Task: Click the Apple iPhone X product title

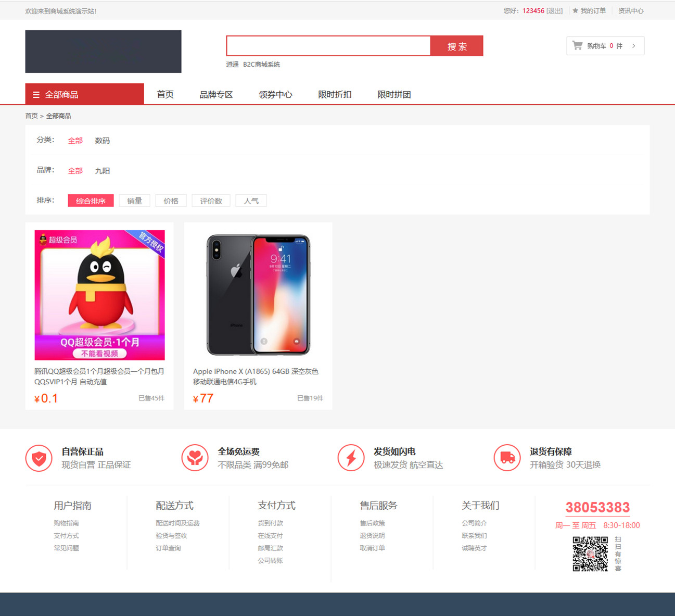Action: tap(256, 376)
